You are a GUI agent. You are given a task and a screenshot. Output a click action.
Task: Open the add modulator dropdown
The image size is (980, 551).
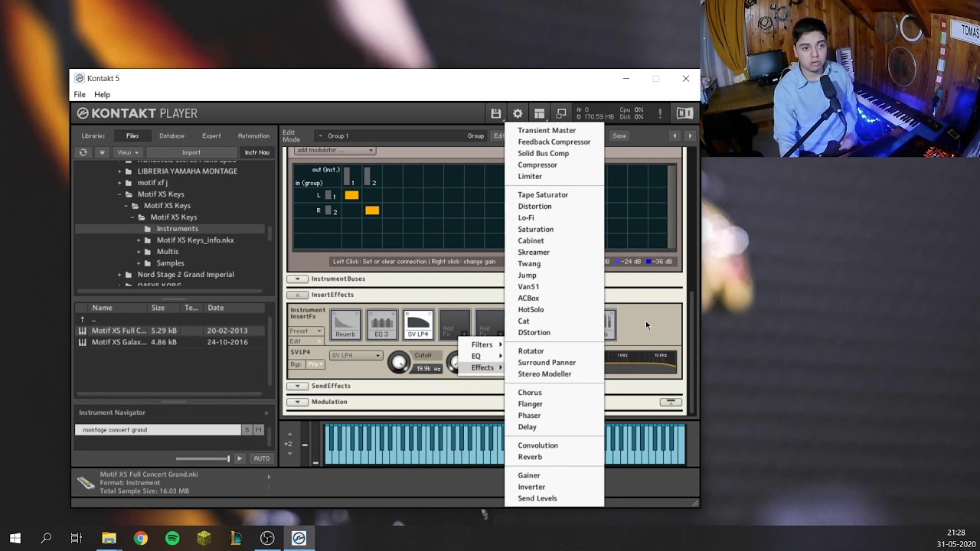point(335,150)
